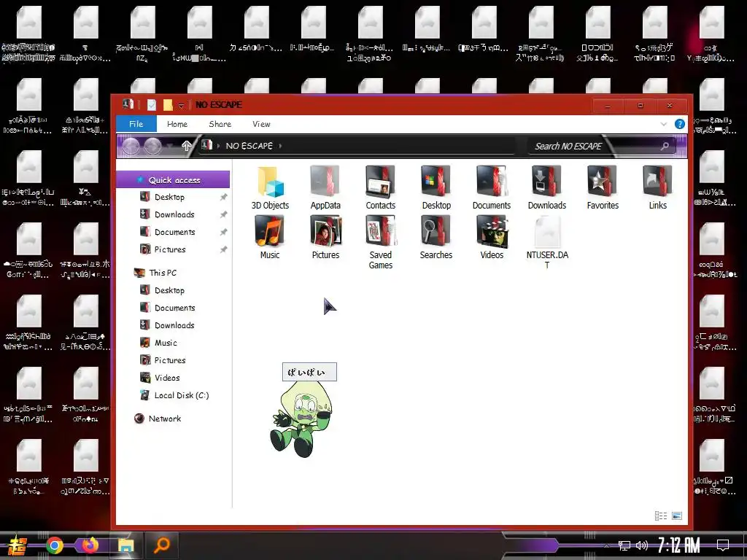
Task: Expand the ribbon with the chevron
Action: [x=664, y=124]
